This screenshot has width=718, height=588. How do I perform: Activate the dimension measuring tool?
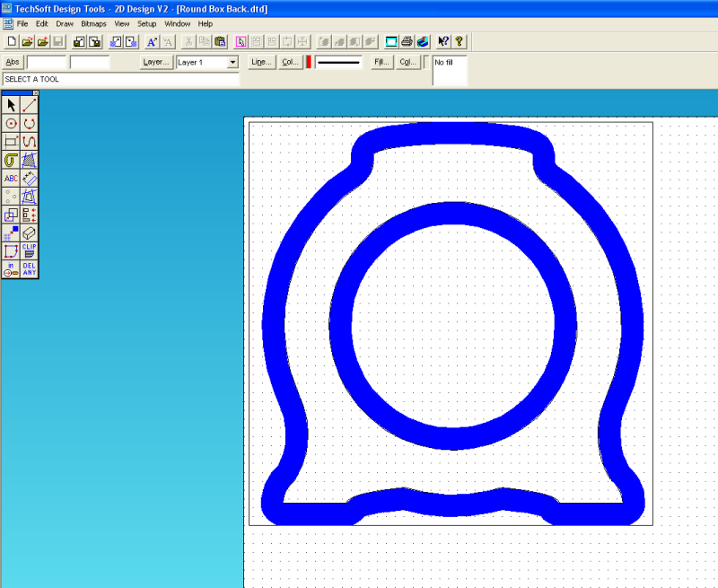[x=30, y=178]
